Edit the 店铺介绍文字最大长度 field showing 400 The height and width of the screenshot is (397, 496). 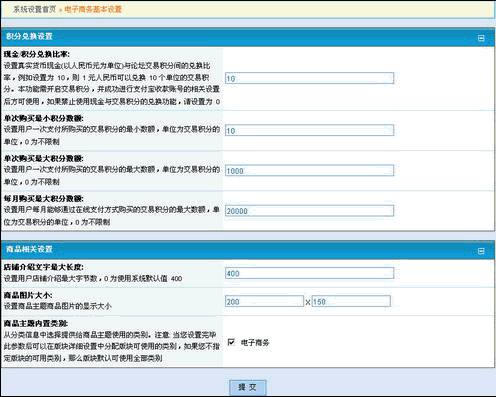[309, 273]
